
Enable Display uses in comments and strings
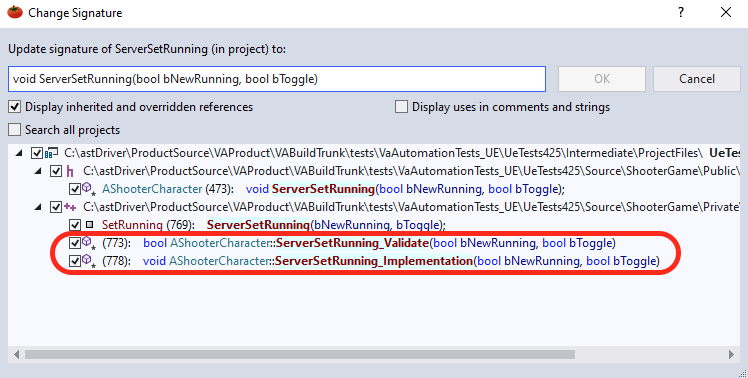pos(401,107)
